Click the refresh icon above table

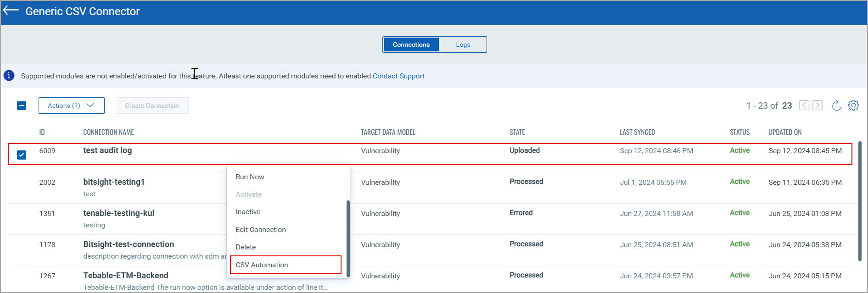pyautogui.click(x=836, y=105)
